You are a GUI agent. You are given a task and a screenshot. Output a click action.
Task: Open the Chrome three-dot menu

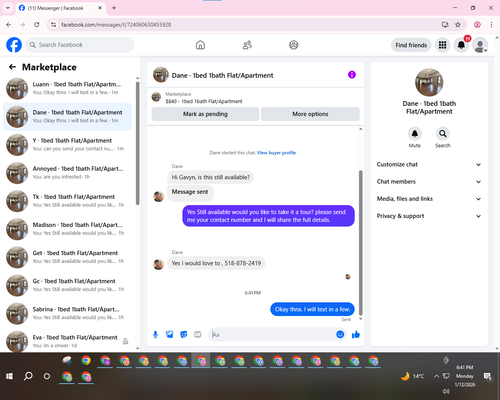coord(491,25)
